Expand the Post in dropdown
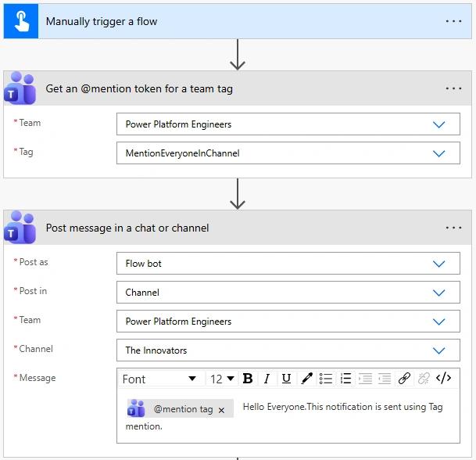Image resolution: width=476 pixels, height=460 pixels. 438,293
